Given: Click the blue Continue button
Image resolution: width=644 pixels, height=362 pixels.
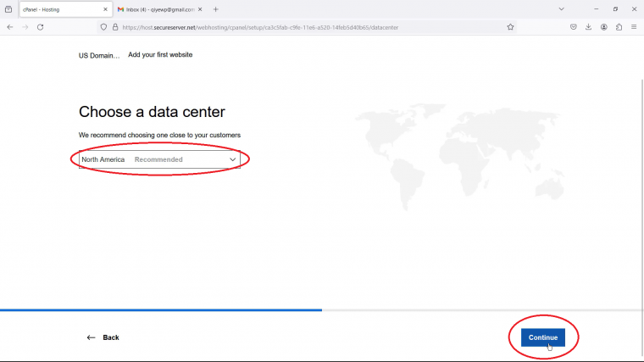Looking at the screenshot, I should pos(543,337).
